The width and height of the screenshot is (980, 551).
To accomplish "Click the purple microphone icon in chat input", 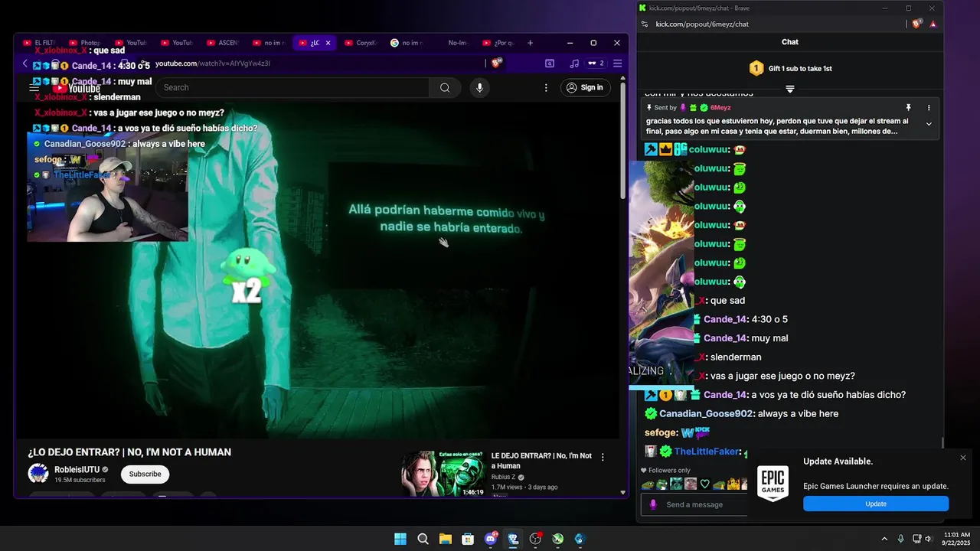I will coord(653,504).
